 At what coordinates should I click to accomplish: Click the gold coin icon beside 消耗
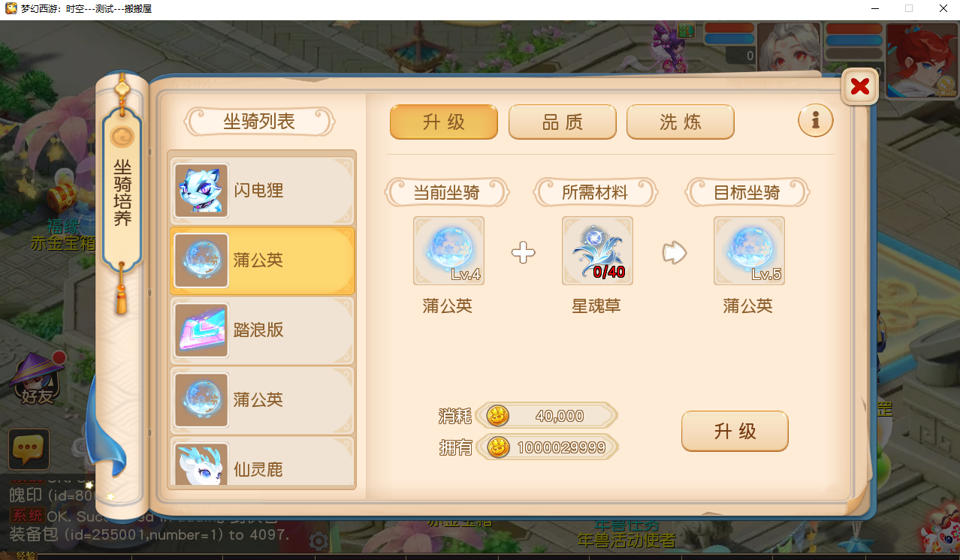497,415
